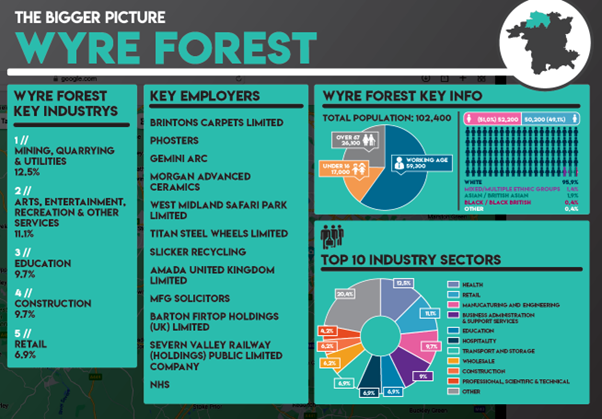
Task: Pick the Professional, Scientific & Technical swatch
Action: point(453,381)
